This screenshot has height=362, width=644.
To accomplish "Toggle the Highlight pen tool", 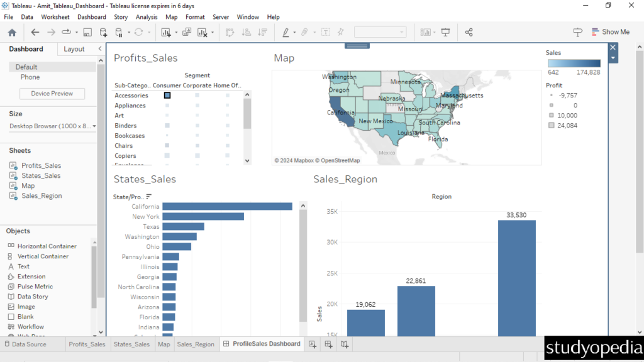I will pyautogui.click(x=285, y=32).
